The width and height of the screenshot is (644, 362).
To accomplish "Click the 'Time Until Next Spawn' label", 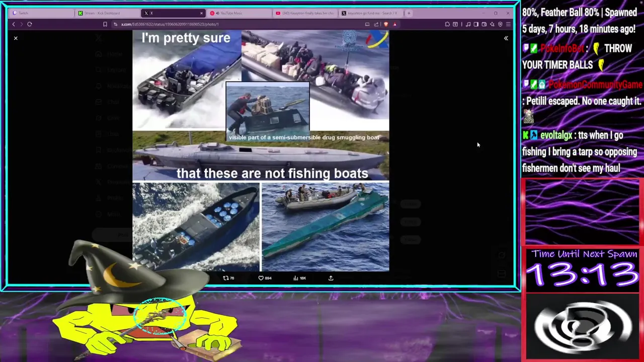I will 584,254.
